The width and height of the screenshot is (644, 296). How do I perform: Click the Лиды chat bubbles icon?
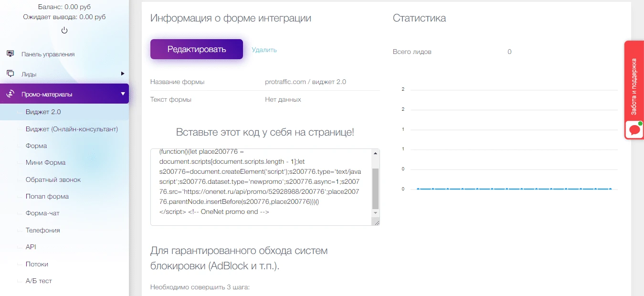click(x=10, y=74)
